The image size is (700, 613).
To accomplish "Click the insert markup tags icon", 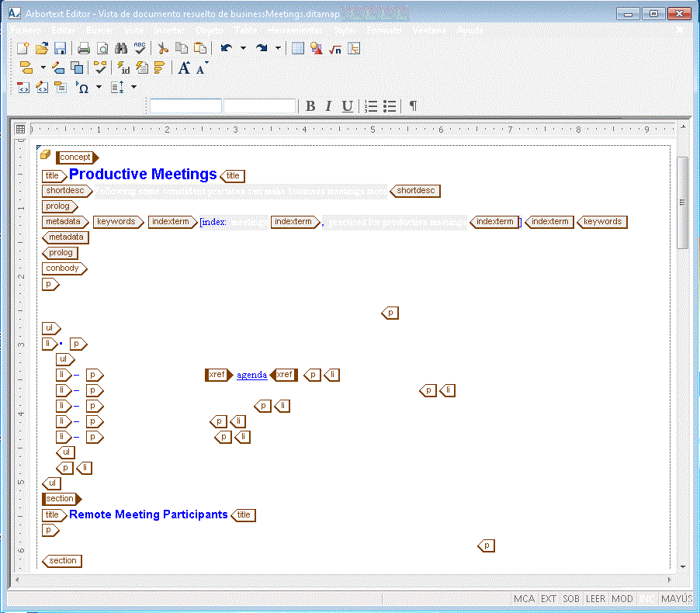I will point(26,68).
